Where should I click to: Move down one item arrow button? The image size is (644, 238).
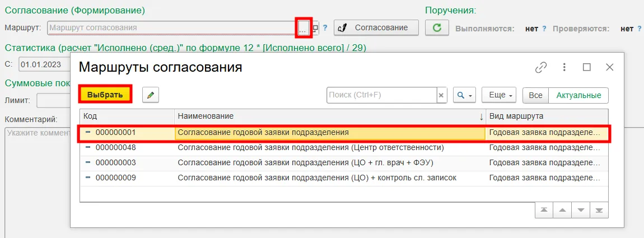[581, 210]
